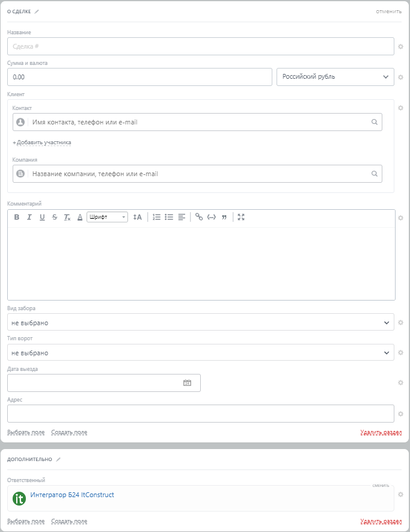Click the Название deal name input field
Image resolution: width=410 pixels, height=532 pixels.
click(x=201, y=46)
